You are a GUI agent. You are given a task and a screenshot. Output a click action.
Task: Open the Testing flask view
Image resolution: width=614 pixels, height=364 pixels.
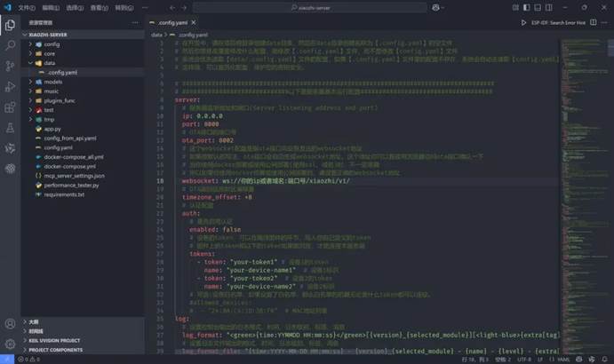(x=10, y=128)
